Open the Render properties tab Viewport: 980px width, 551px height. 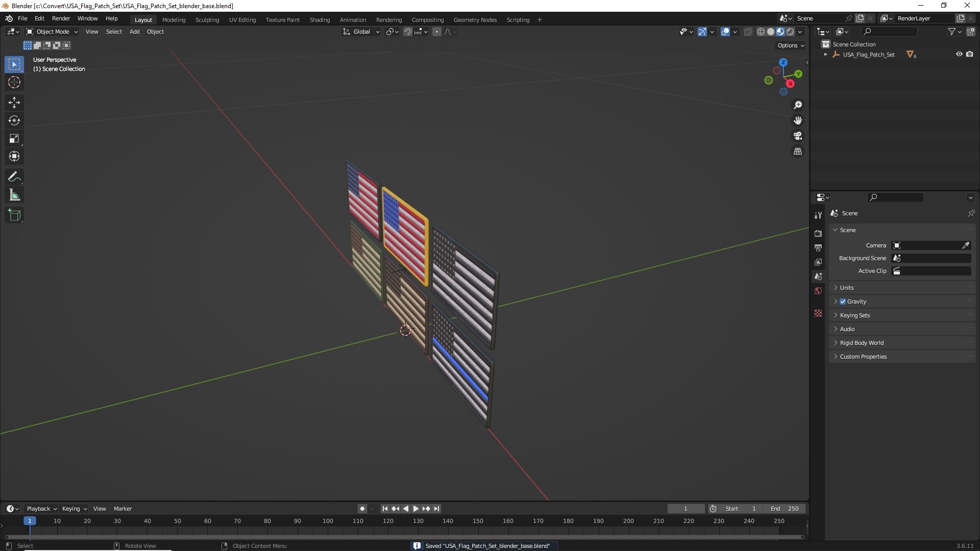click(x=818, y=233)
